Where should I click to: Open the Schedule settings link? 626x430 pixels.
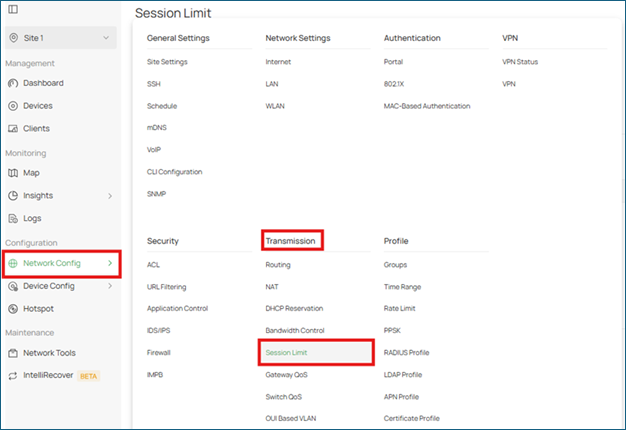coord(162,106)
